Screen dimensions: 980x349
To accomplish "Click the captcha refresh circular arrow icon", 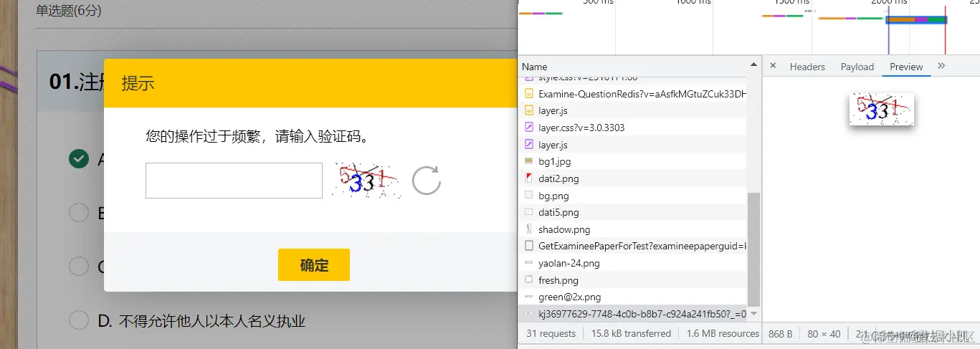I will (426, 181).
